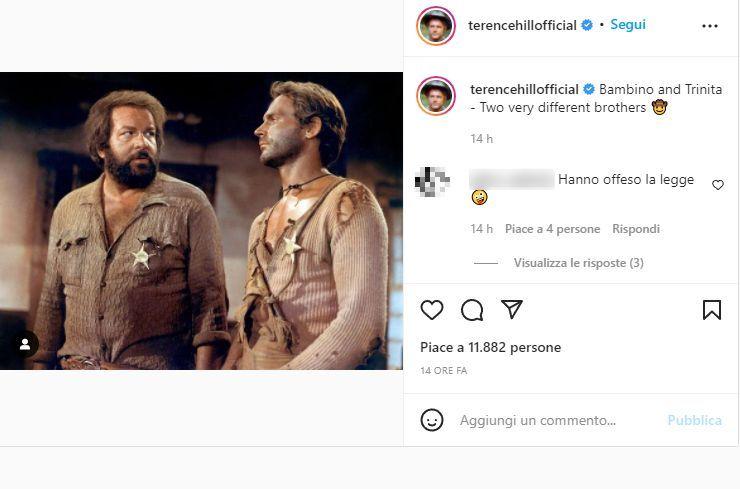Click the header profile avatar
This screenshot has height=489, width=740.
tap(436, 26)
